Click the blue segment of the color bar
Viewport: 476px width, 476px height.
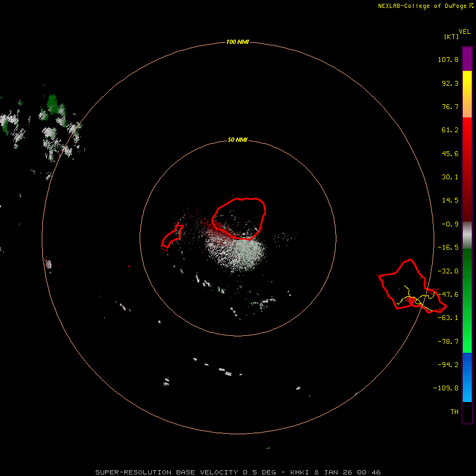(467, 377)
